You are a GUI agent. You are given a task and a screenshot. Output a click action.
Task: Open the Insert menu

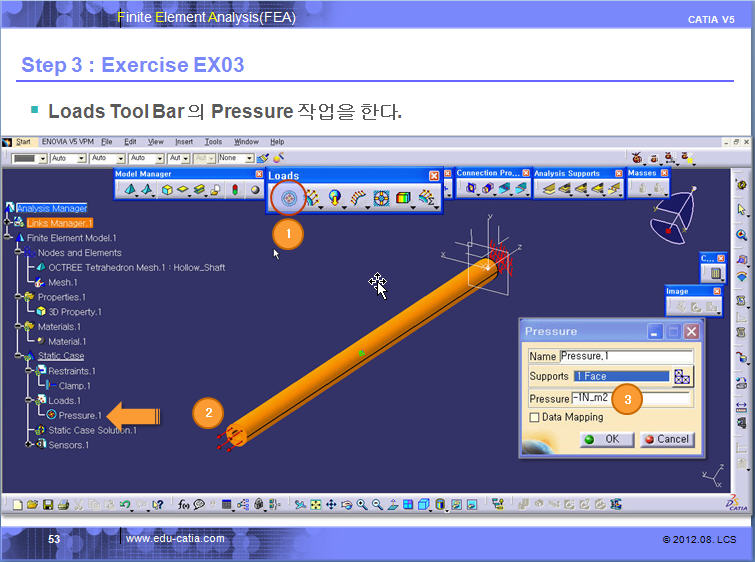click(x=184, y=142)
